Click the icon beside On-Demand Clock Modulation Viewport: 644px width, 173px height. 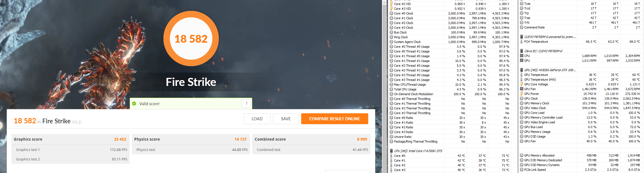[x=391, y=94]
